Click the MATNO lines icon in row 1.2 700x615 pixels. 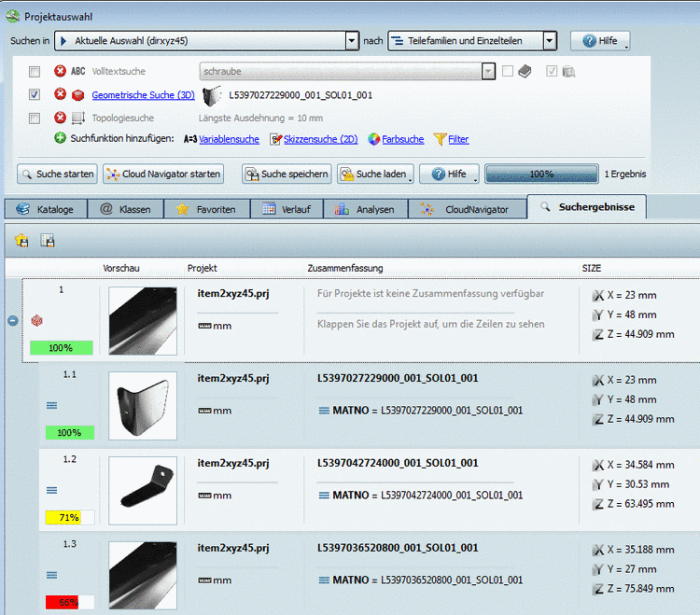click(x=324, y=496)
